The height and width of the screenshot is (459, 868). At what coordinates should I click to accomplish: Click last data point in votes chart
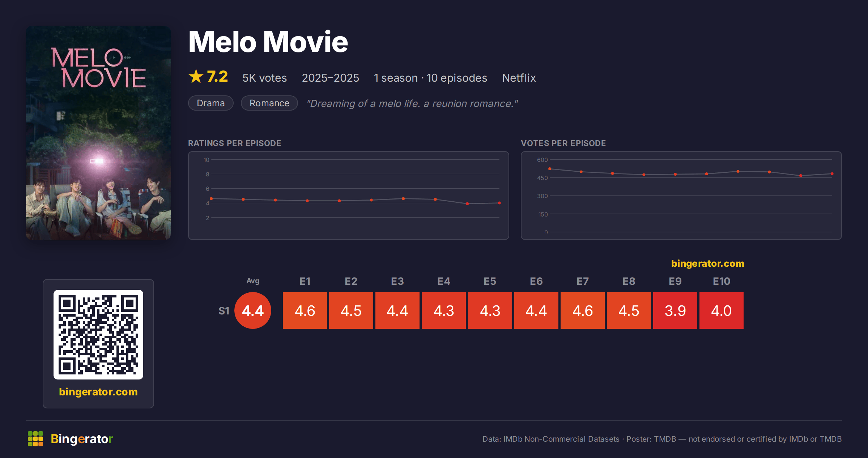832,174
